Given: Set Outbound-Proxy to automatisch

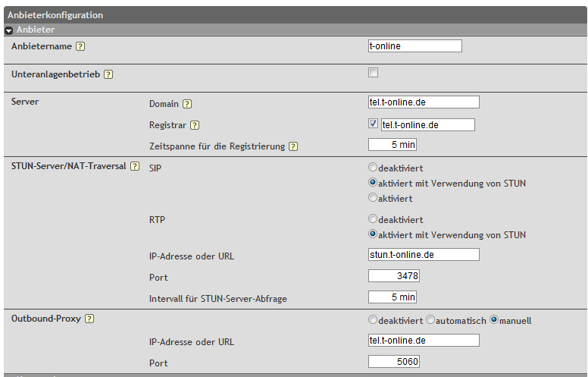Looking at the screenshot, I should 430,319.
